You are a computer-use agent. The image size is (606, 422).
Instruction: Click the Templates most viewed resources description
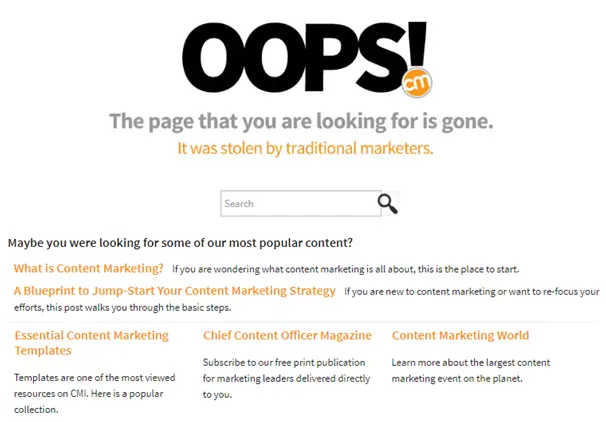[x=95, y=393]
